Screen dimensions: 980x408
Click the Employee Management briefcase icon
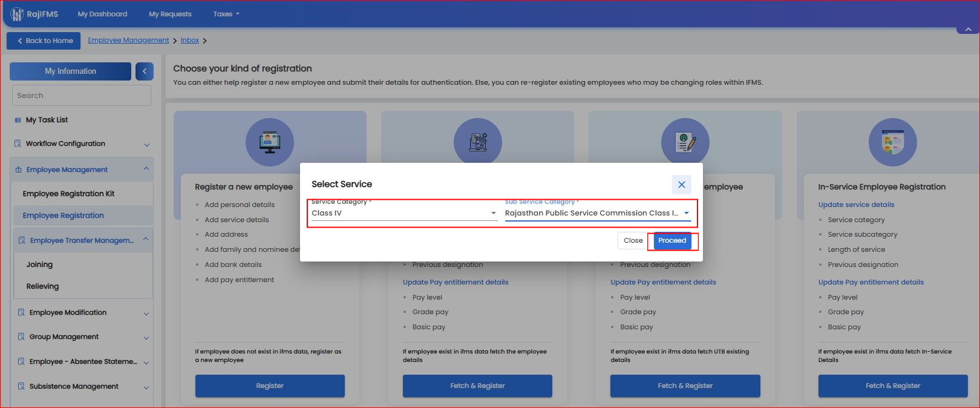point(18,169)
